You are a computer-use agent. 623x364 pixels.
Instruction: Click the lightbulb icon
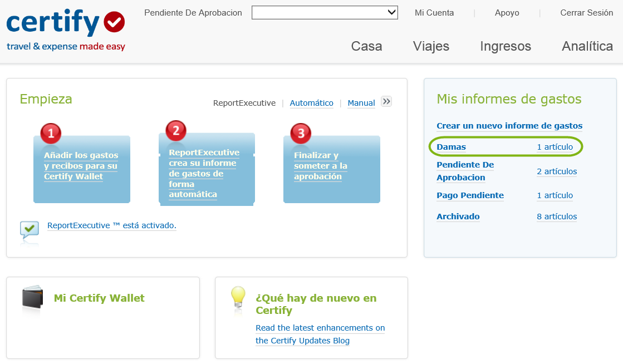[x=238, y=297]
